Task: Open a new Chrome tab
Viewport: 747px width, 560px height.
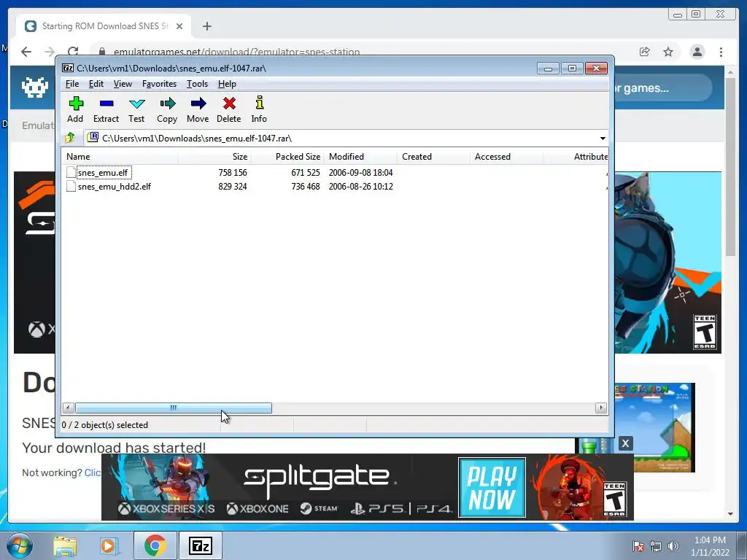Action: [x=206, y=26]
